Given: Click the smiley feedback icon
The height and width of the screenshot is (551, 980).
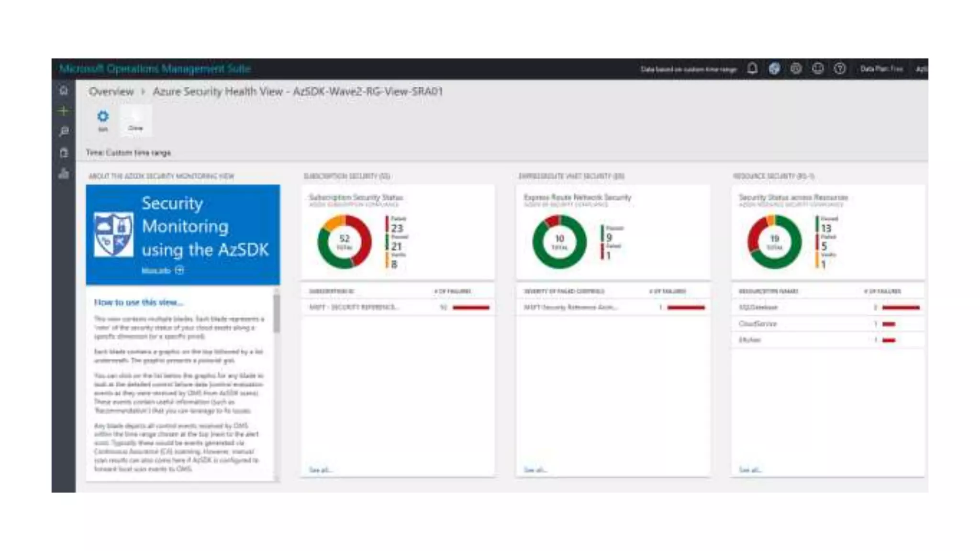Looking at the screenshot, I should pyautogui.click(x=818, y=69).
